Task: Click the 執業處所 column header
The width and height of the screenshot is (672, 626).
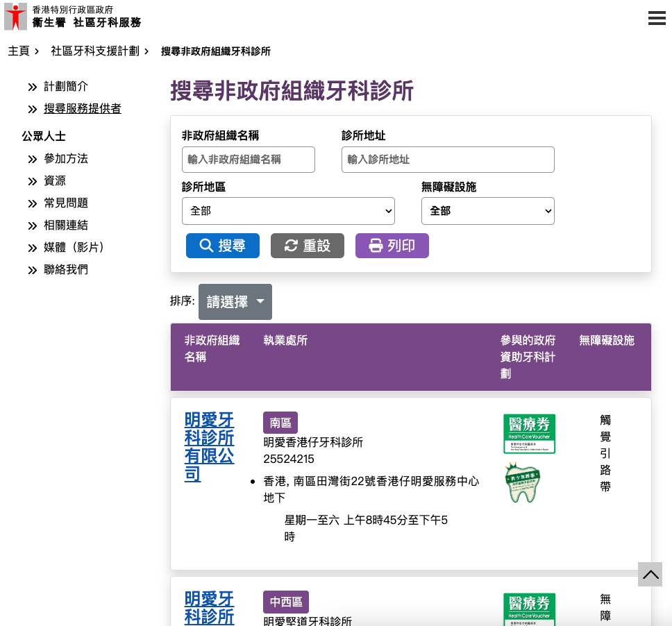Action: 285,340
